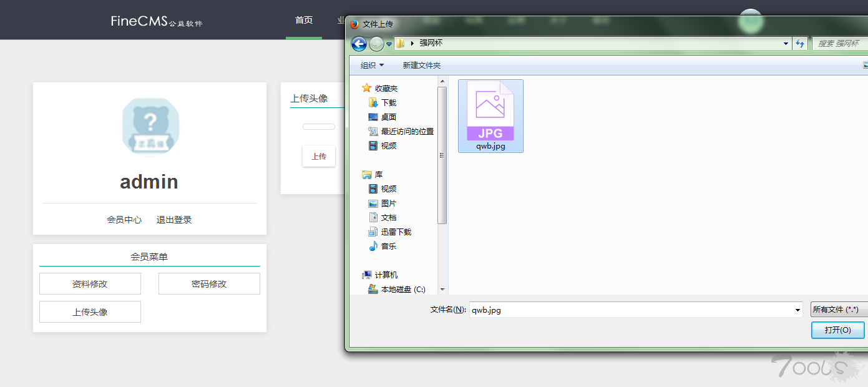The height and width of the screenshot is (387, 868).
Task: Open Documents library (文档) in sidebar
Action: pos(388,217)
